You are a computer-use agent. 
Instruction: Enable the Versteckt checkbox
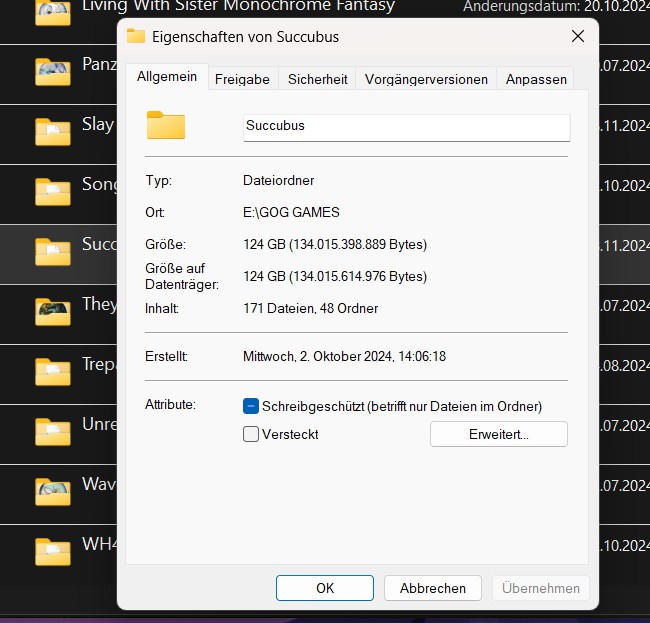tap(251, 434)
